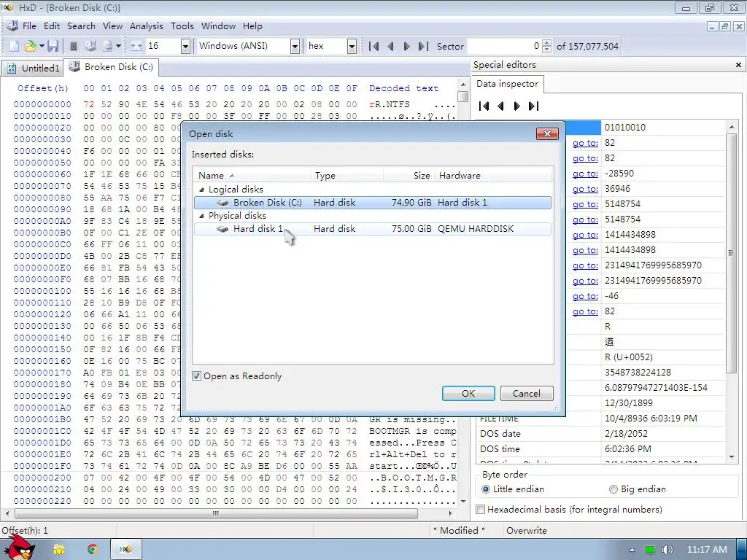This screenshot has width=747, height=560.
Task: Click the green system tray icon
Action: pos(650,550)
